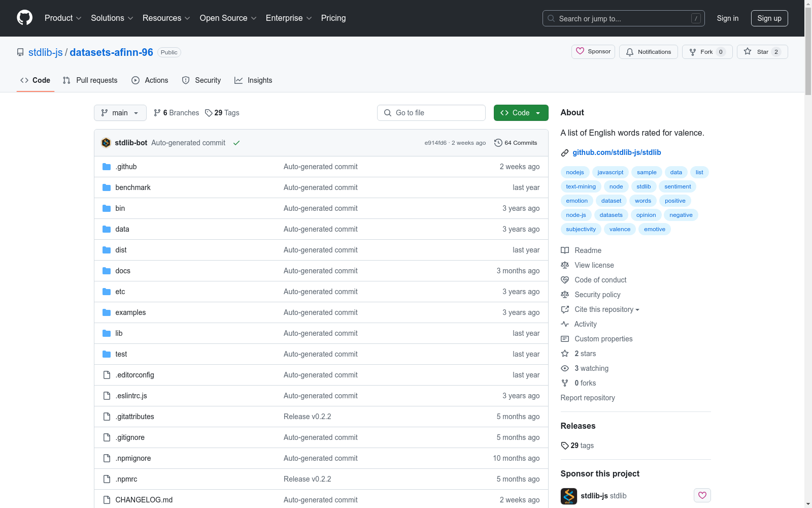Expand Cite this repository dropdown
812x508 pixels.
click(607, 309)
